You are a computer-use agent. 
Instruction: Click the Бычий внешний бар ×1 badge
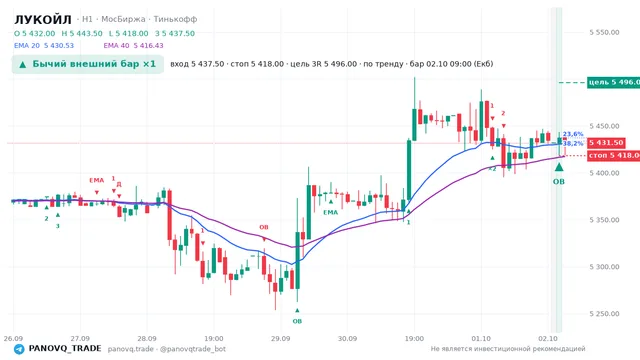pyautogui.click(x=88, y=64)
